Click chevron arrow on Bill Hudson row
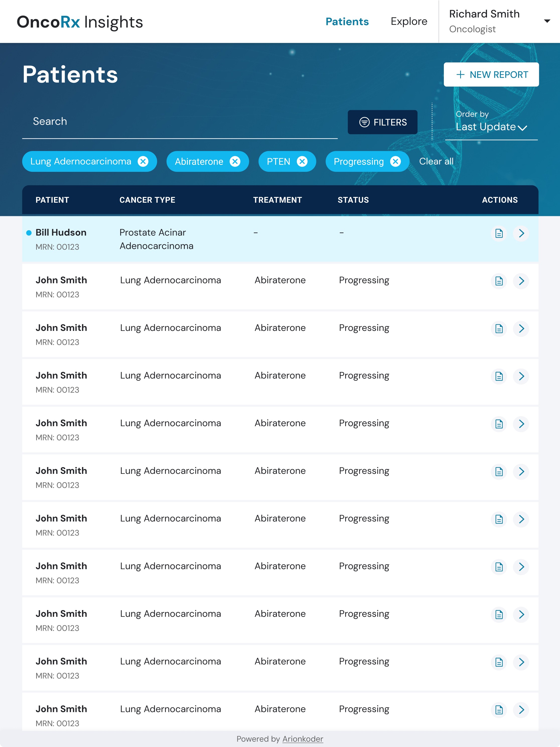This screenshot has height=747, width=560. tap(521, 233)
